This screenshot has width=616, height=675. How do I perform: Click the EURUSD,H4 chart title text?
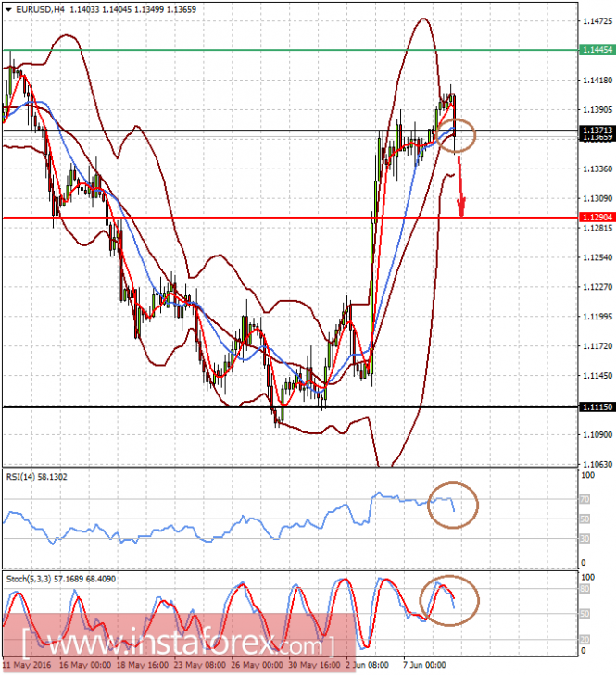click(40, 9)
